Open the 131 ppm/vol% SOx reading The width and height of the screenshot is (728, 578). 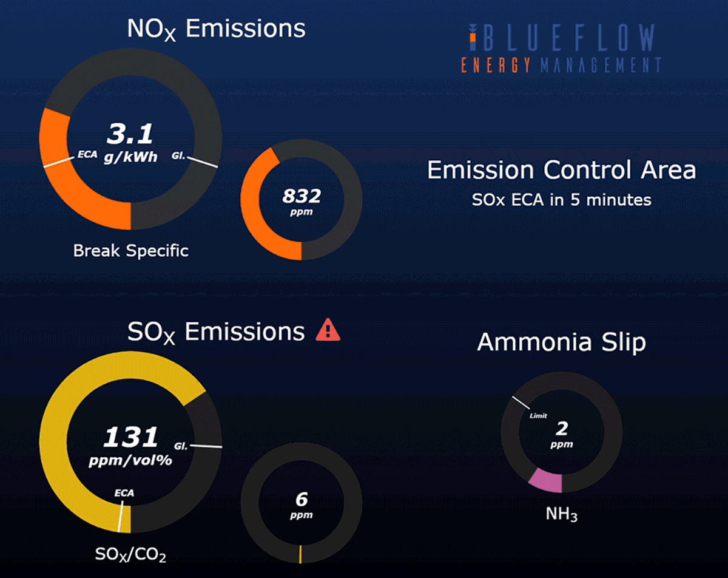(x=130, y=445)
